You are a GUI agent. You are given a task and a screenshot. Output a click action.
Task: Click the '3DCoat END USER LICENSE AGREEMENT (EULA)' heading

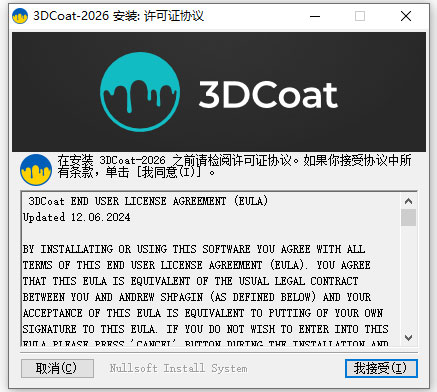148,201
